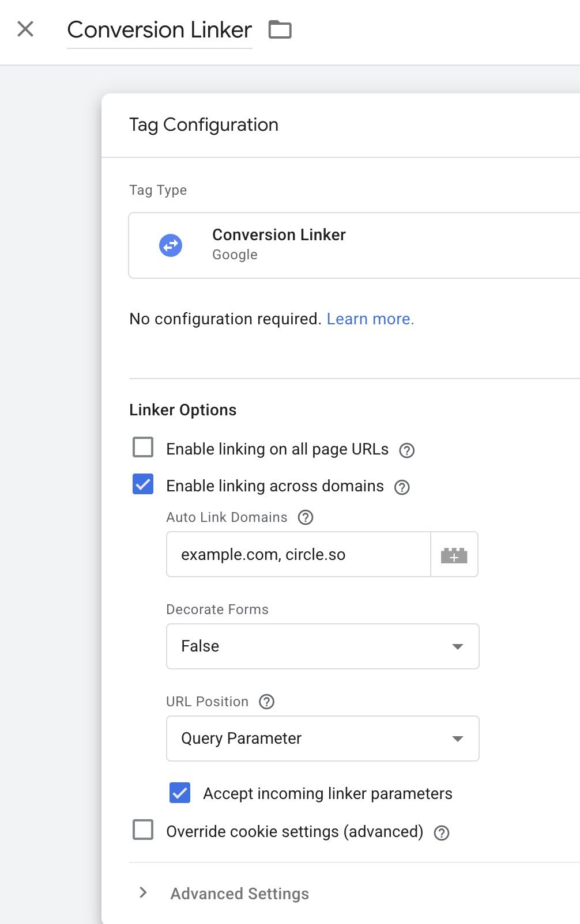Screen dimensions: 580x924
Task: Click the Tag Type label
Action: (158, 190)
